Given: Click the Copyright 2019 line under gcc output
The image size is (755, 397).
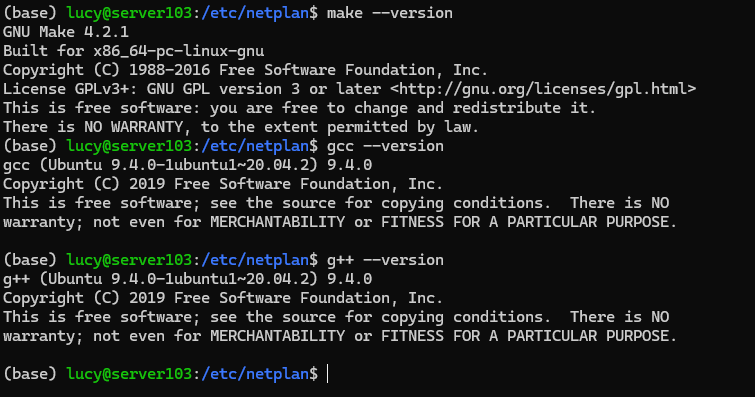Looking at the screenshot, I should pos(222,184).
